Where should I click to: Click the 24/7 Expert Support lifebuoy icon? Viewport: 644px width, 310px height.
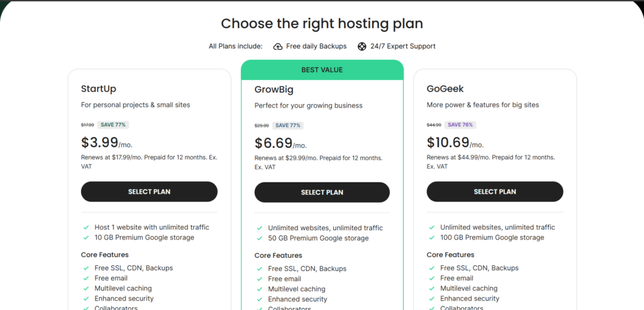click(362, 46)
